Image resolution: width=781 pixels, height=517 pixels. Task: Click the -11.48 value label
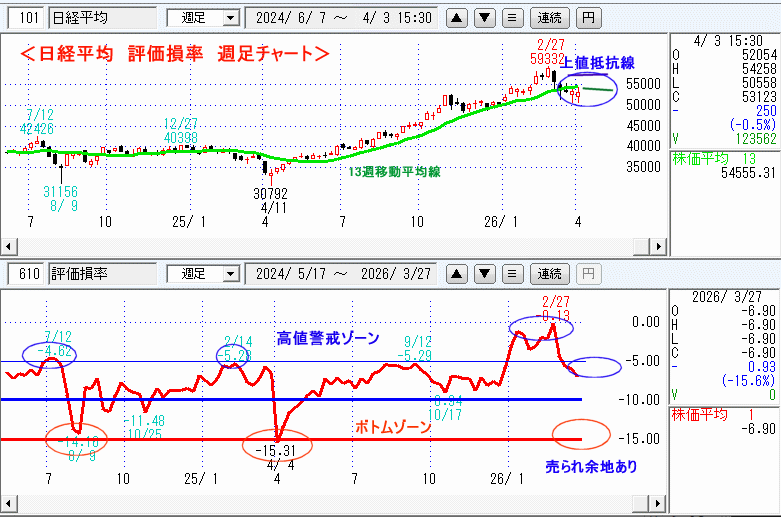tap(144, 421)
